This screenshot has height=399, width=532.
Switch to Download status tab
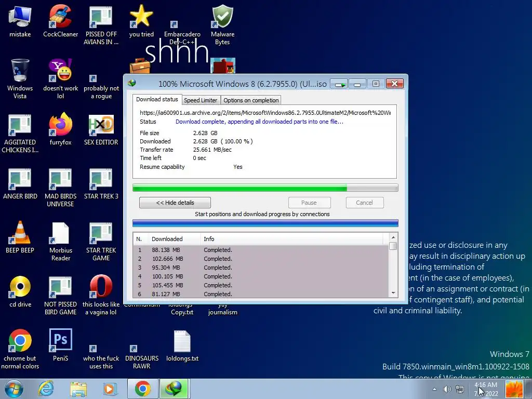click(157, 99)
